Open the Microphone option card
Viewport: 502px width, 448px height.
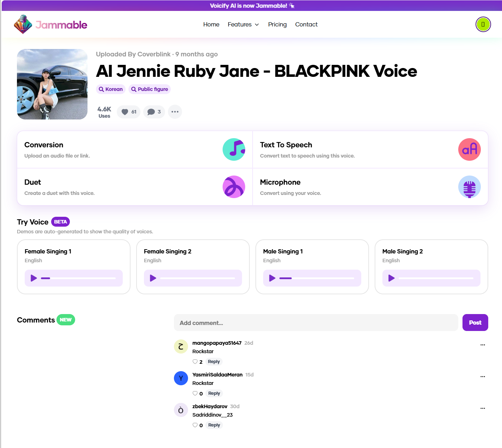[370, 187]
